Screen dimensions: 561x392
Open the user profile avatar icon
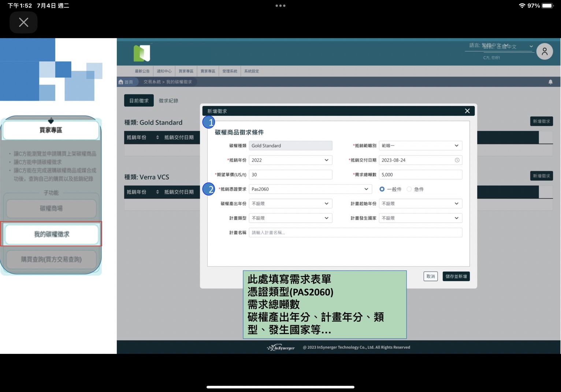coord(545,51)
